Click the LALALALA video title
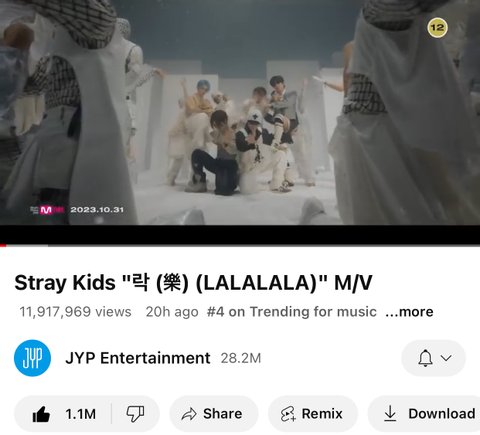Image resolution: width=480 pixels, height=435 pixels. (x=193, y=283)
